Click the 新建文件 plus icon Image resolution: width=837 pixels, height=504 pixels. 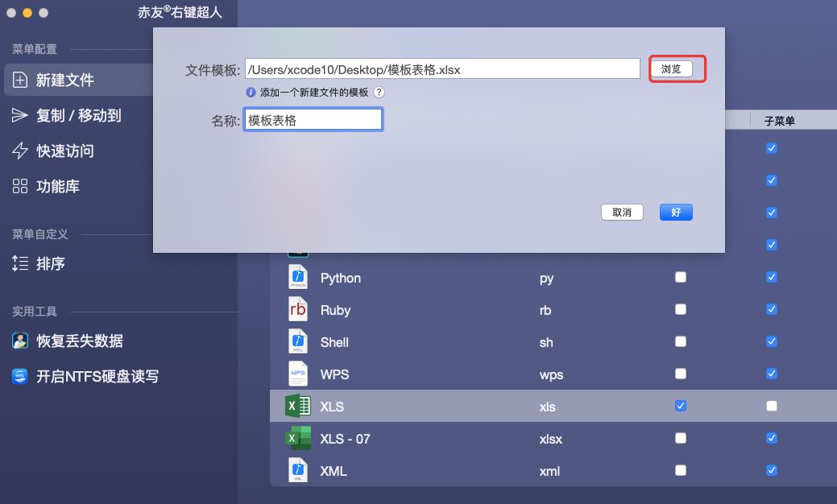point(18,80)
